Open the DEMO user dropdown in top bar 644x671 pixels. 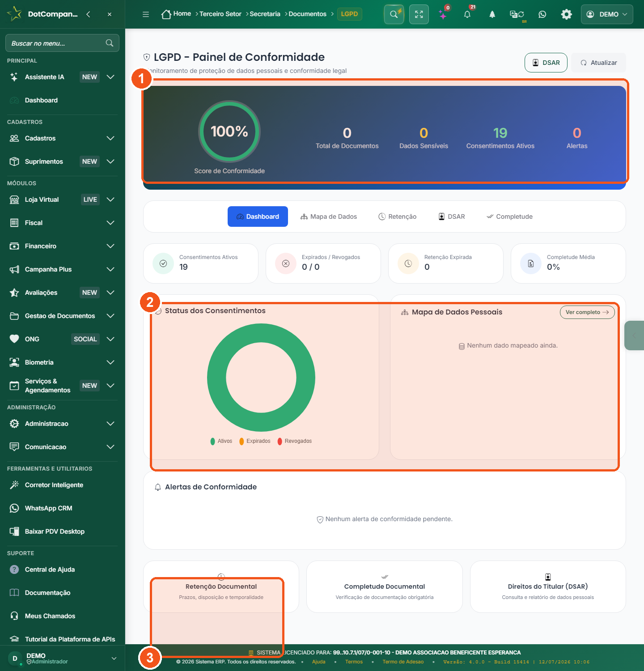(x=607, y=14)
